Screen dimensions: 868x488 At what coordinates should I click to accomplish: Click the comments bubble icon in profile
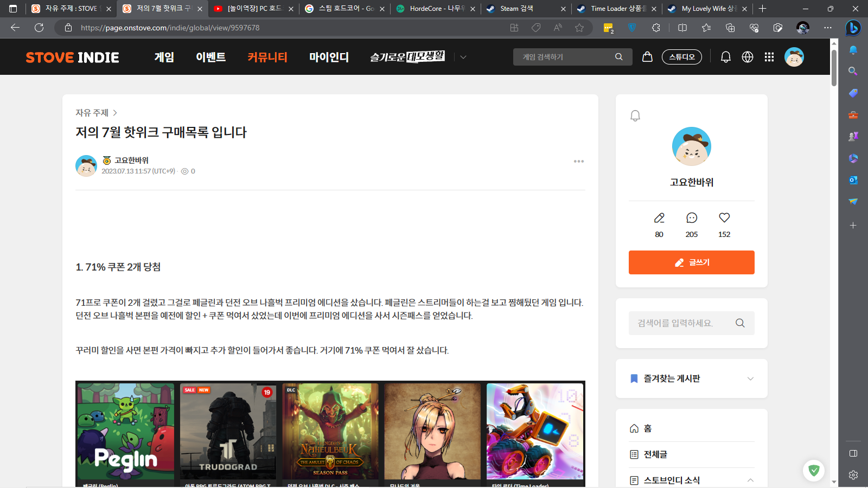(692, 218)
